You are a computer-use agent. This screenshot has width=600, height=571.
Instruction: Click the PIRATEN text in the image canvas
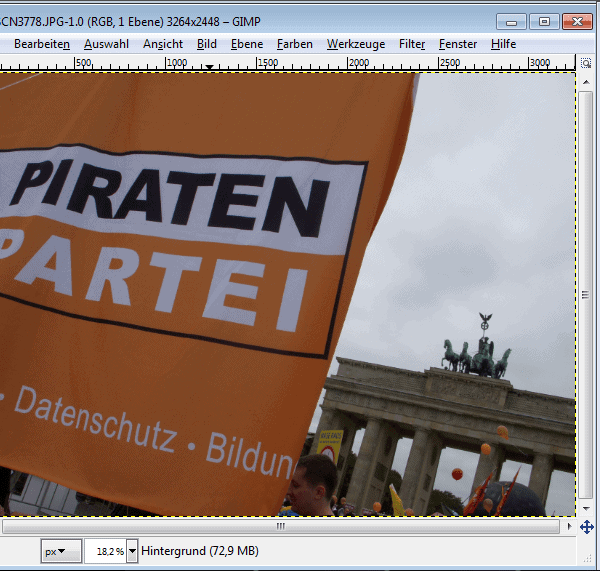point(170,196)
